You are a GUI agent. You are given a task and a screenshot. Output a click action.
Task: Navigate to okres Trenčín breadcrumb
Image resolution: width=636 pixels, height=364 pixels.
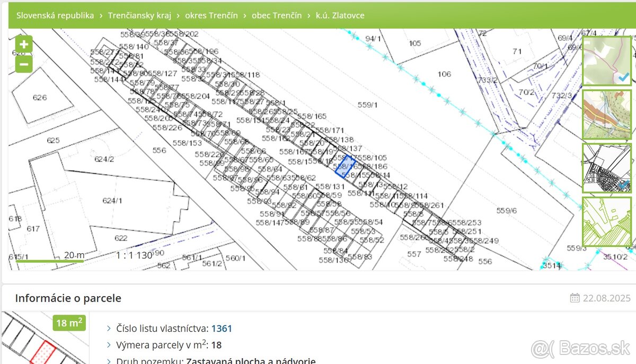[x=211, y=15]
